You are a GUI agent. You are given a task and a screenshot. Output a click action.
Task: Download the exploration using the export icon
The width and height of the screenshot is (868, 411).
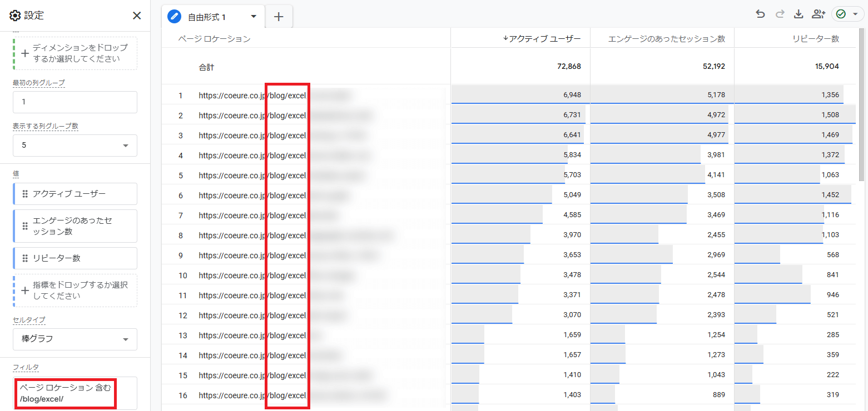click(x=798, y=14)
